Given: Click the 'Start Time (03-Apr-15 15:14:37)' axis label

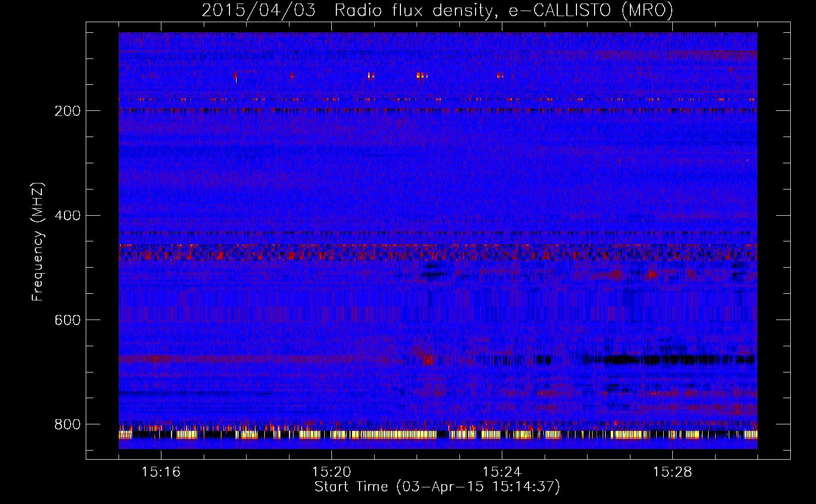Looking at the screenshot, I should click(437, 487).
